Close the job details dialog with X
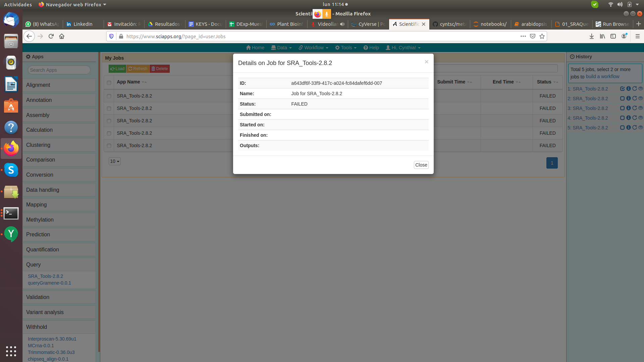The height and width of the screenshot is (362, 644). pos(426,62)
